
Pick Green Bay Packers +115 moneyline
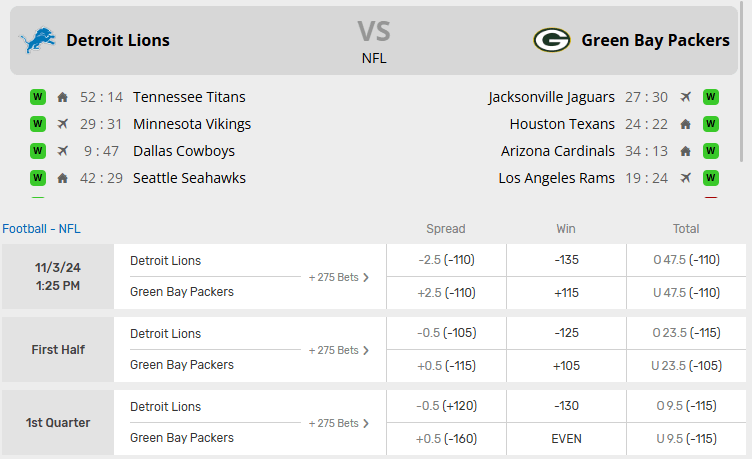pyautogui.click(x=566, y=292)
